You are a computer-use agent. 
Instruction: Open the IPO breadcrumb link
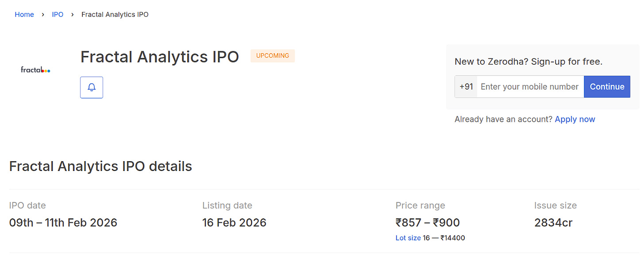coord(57,15)
